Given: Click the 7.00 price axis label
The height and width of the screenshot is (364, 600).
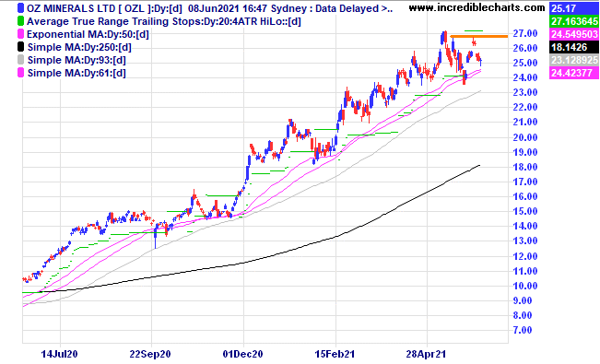Looking at the screenshot, I should [x=523, y=330].
